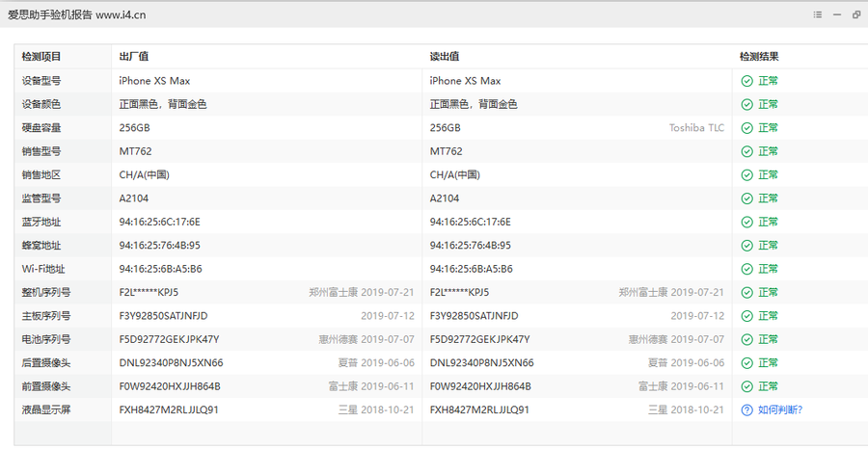The width and height of the screenshot is (868, 449).
Task: Open the list menu icon in title bar
Action: click(817, 14)
